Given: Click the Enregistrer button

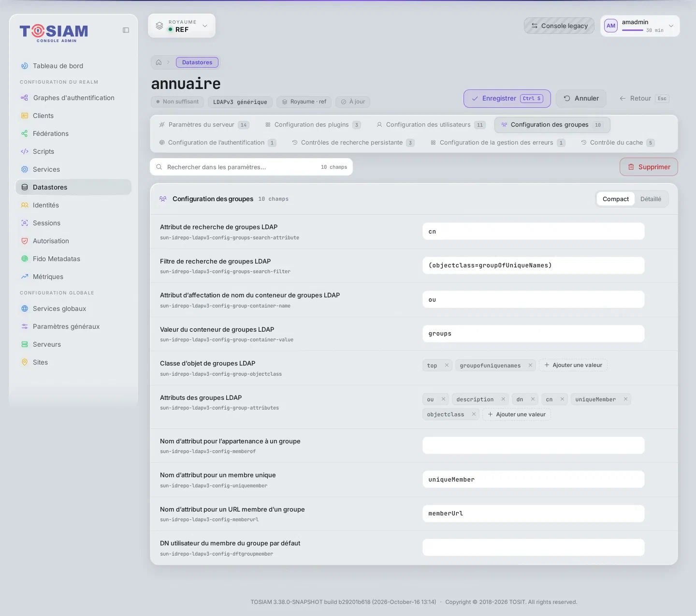Looking at the screenshot, I should pos(507,99).
